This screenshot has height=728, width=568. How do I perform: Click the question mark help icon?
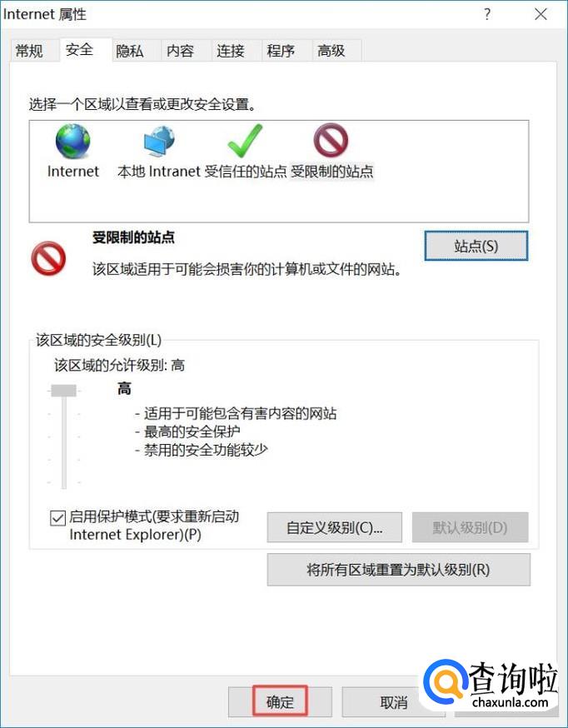(486, 14)
